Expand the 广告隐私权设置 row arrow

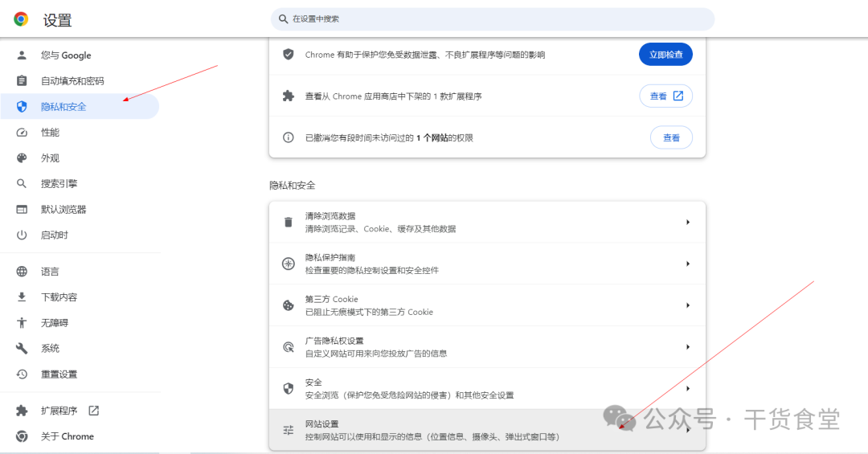point(687,346)
